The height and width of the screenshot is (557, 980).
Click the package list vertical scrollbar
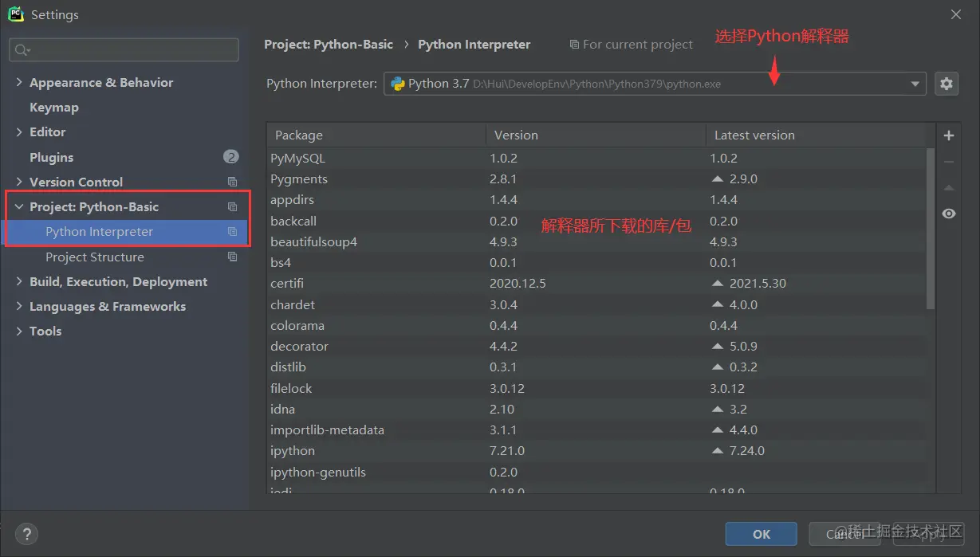pyautogui.click(x=930, y=229)
